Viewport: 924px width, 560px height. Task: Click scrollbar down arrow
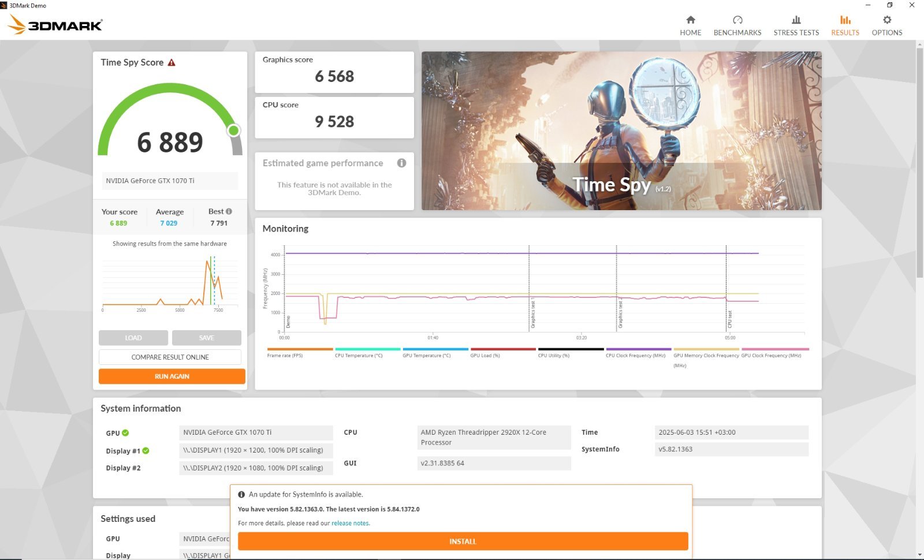[x=919, y=555]
